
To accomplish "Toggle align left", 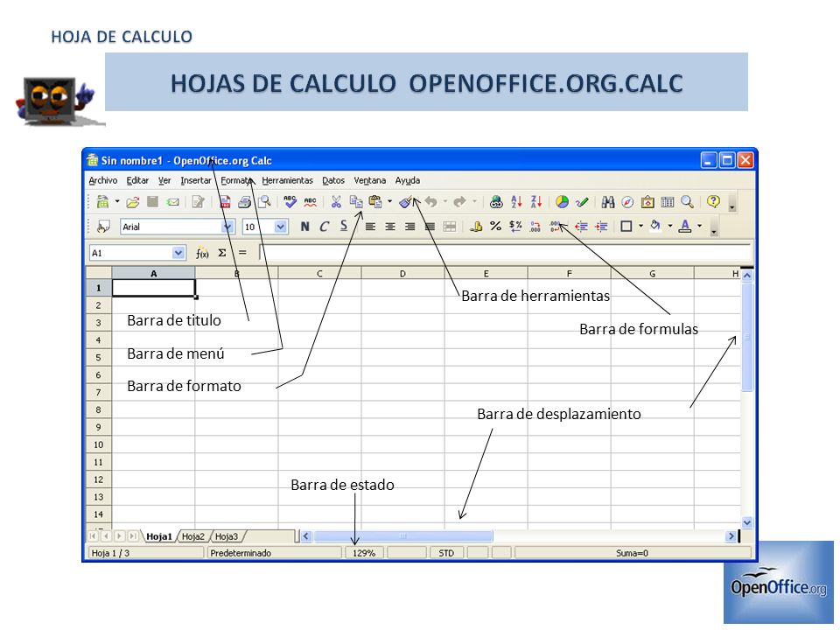I will pyautogui.click(x=370, y=227).
